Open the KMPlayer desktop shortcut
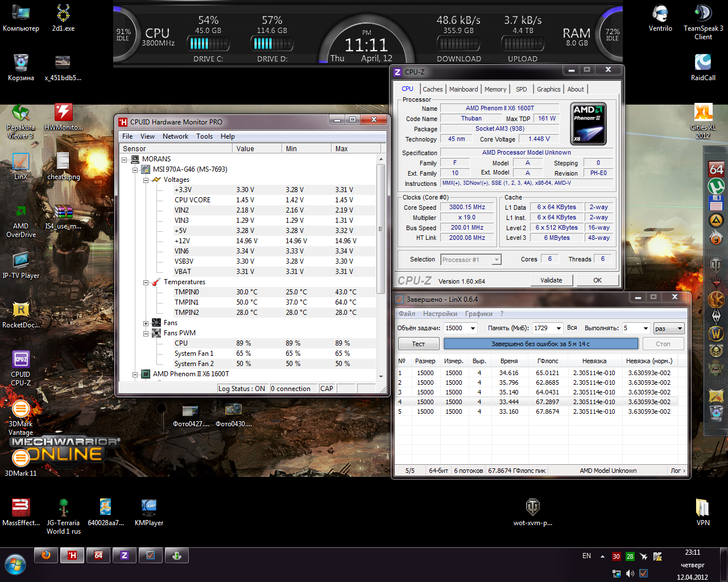Viewport: 728px width, 582px height. click(149, 513)
